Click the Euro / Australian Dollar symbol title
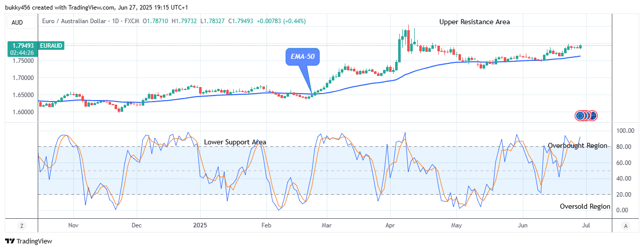Image resolution: width=644 pixels, height=250 pixels. (73, 21)
